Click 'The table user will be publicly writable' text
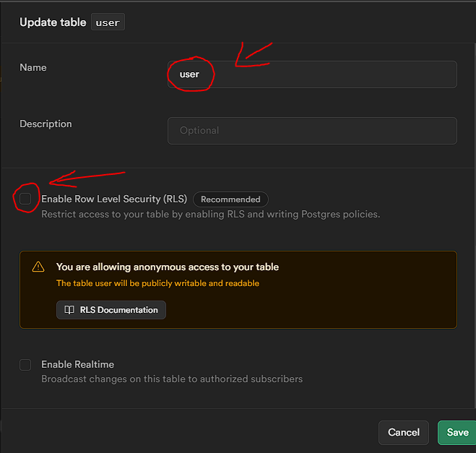This screenshot has width=476, height=453. click(x=158, y=283)
